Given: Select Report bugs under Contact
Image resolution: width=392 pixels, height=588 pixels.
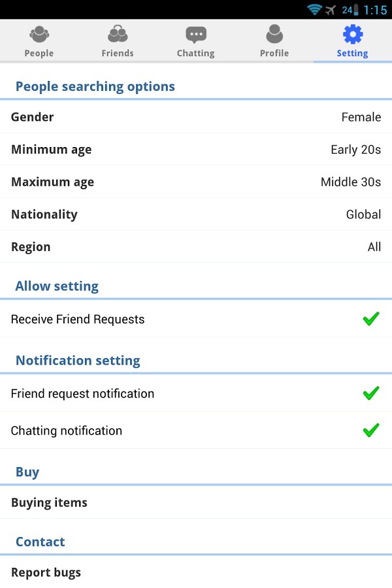Looking at the screenshot, I should (196, 572).
